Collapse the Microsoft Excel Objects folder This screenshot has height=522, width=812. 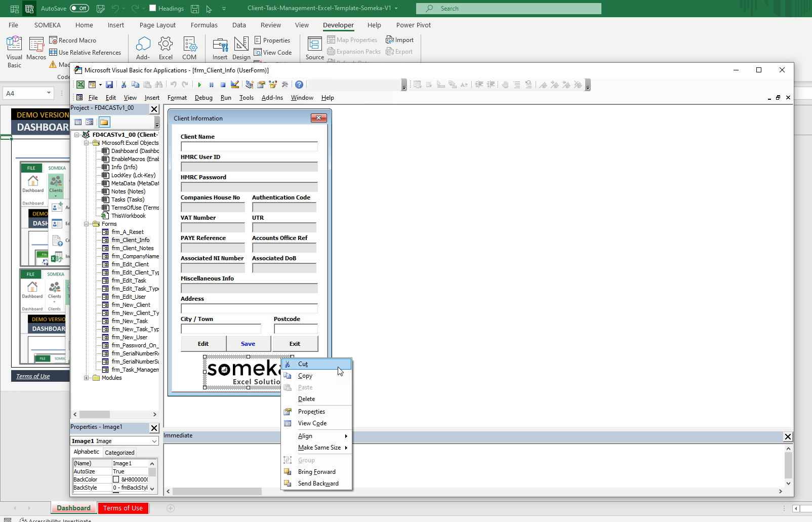point(87,143)
